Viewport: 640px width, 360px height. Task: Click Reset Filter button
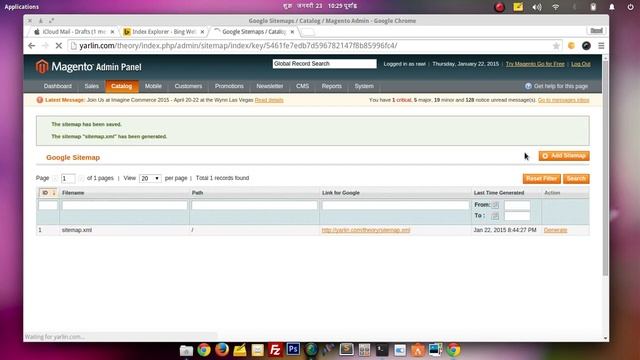[542, 178]
